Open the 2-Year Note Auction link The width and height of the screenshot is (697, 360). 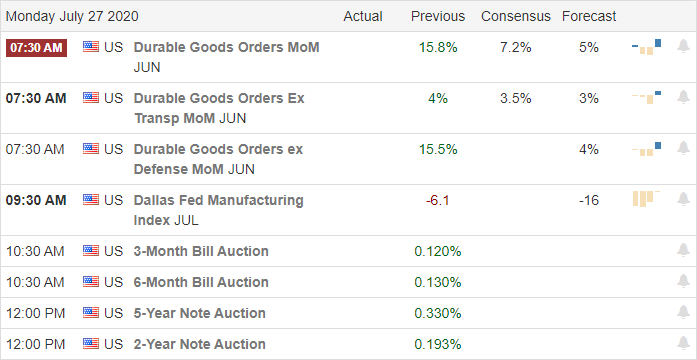tap(200, 344)
